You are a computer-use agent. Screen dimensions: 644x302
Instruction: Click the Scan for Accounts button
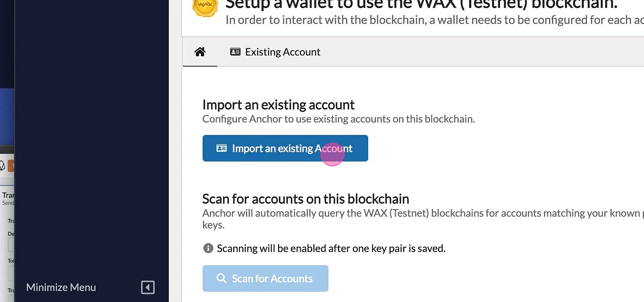coord(265,278)
